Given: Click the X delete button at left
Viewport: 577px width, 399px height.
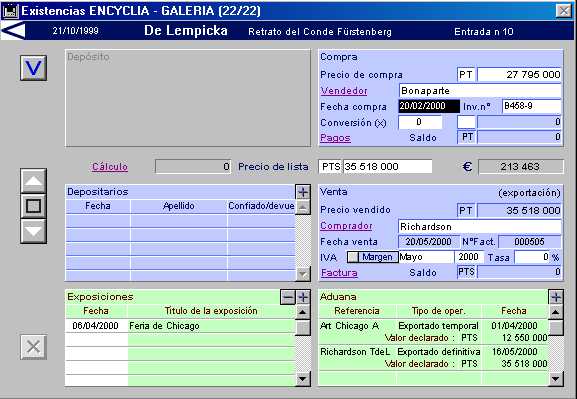Looking at the screenshot, I should [33, 347].
